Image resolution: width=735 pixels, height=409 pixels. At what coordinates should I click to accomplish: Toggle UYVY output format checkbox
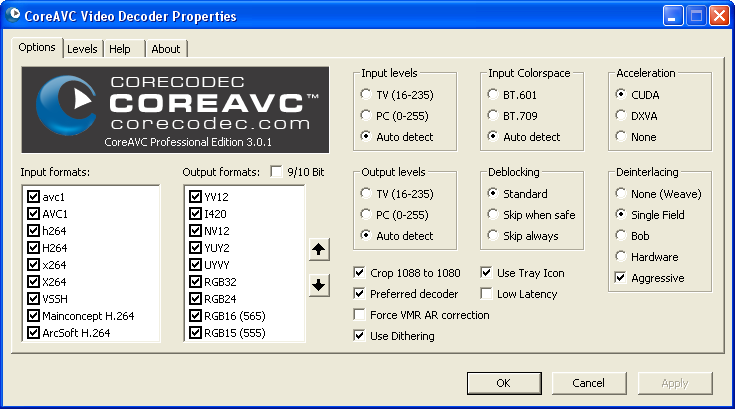point(195,265)
